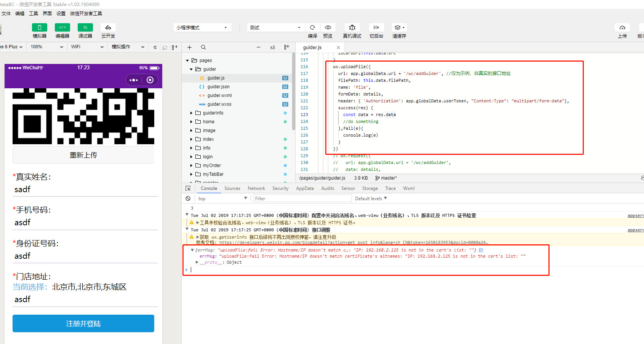Click the simulator dock toggle icon

pyautogui.click(x=174, y=47)
